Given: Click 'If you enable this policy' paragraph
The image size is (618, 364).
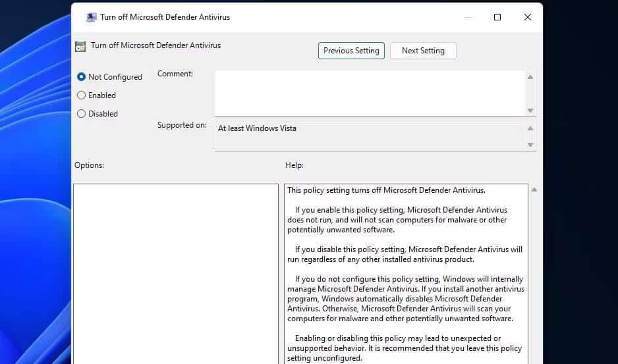Looking at the screenshot, I should [x=397, y=220].
